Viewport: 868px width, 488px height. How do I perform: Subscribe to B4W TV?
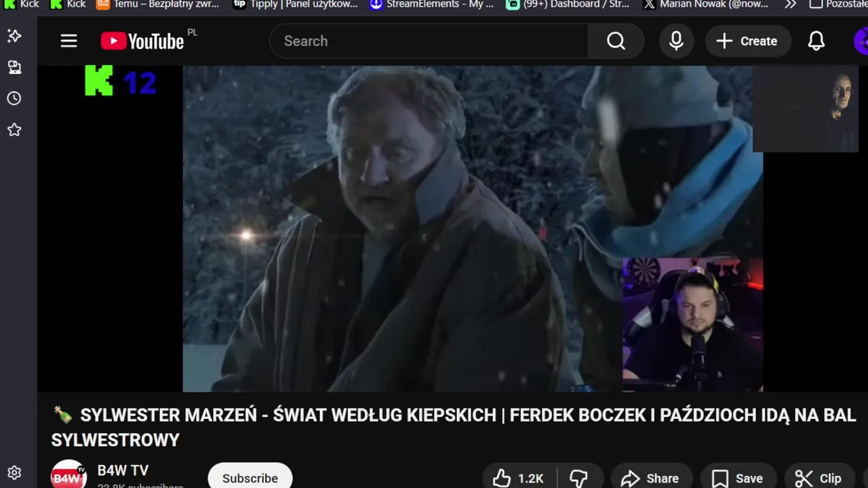tap(250, 476)
